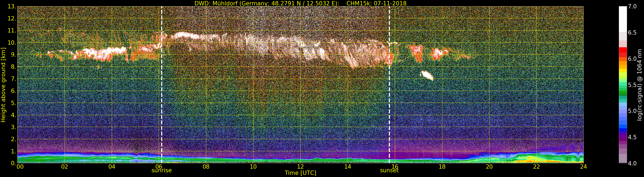The height and width of the screenshot is (177, 644).
Task: Click the '5.5' value on the colorbar scale
Action: pos(632,85)
